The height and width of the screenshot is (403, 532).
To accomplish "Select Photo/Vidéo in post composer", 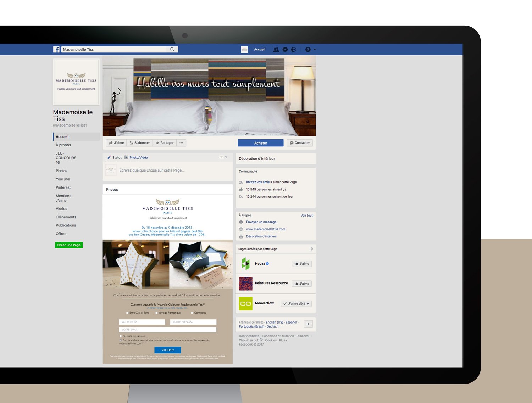I will [x=136, y=158].
